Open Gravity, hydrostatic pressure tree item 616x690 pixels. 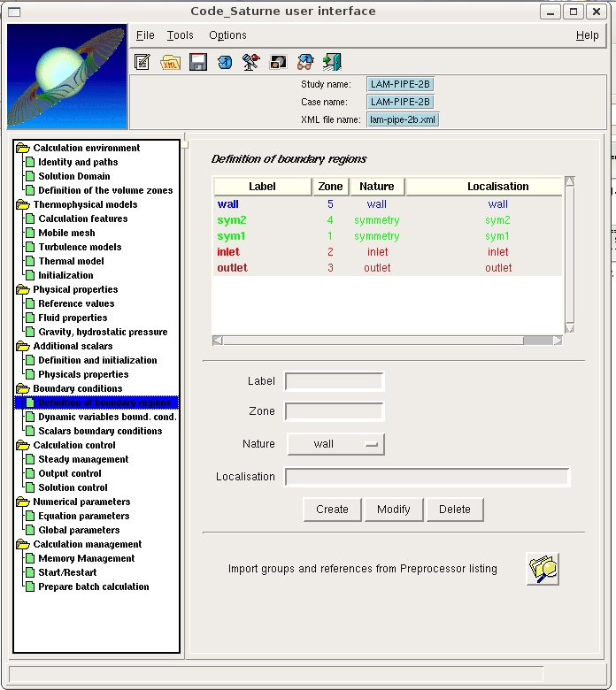click(103, 332)
